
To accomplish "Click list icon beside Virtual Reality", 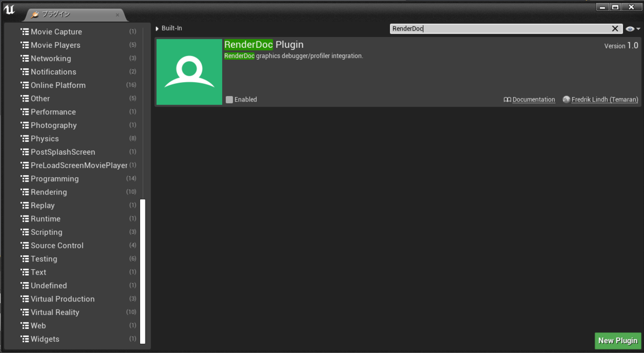I will [x=25, y=313].
